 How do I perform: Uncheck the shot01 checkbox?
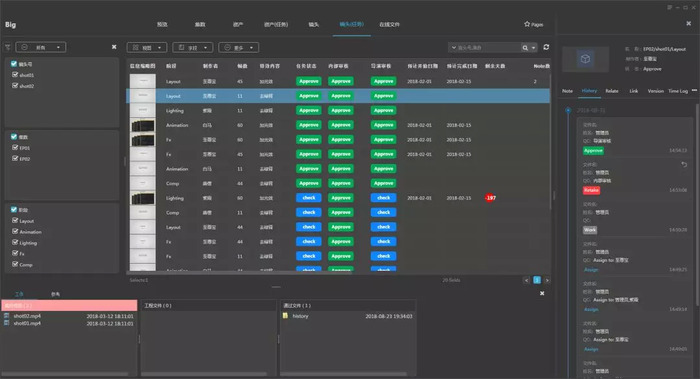point(15,75)
